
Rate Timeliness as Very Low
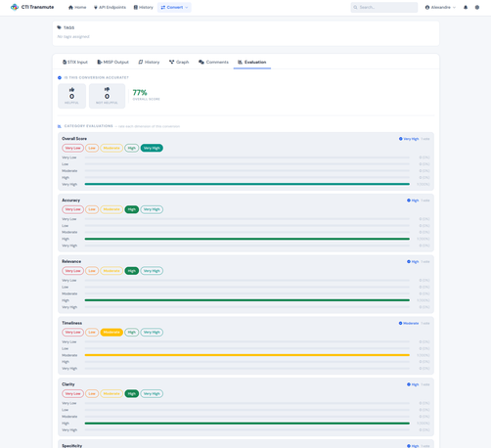pos(72,333)
